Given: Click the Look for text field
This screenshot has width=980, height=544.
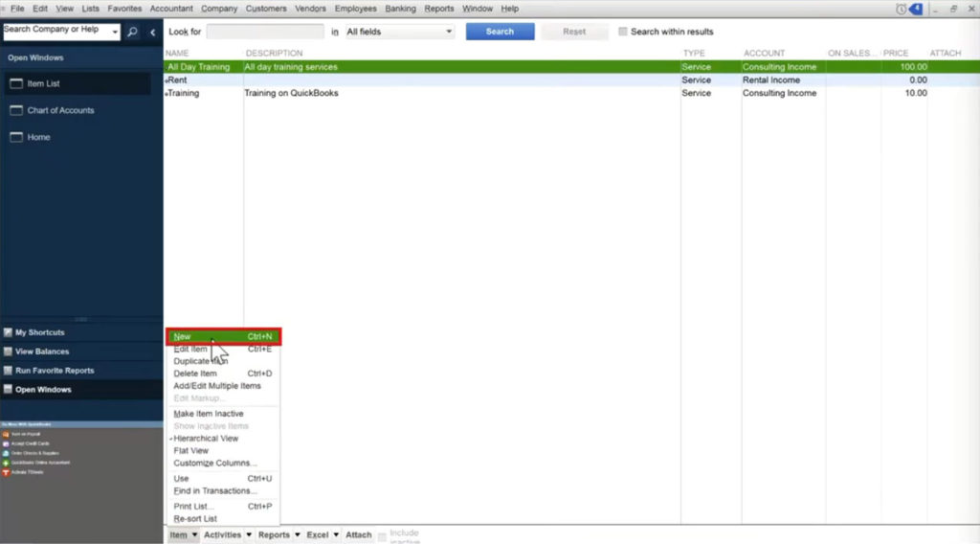Looking at the screenshot, I should coord(264,32).
